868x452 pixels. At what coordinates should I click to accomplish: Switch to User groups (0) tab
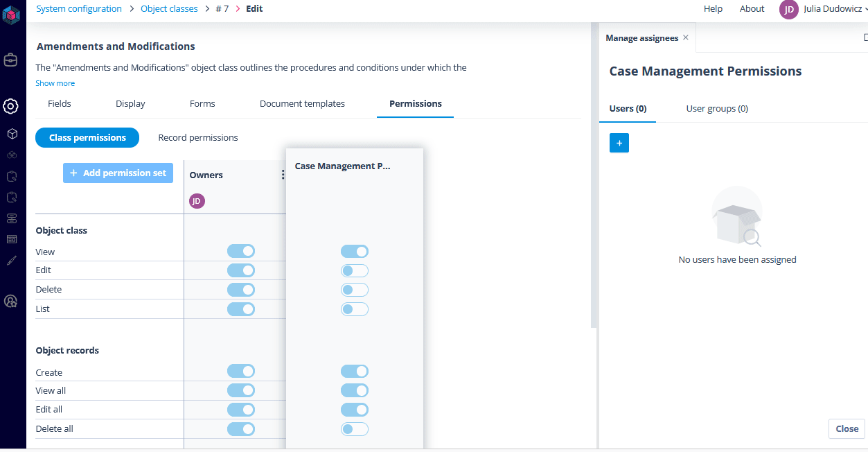tap(717, 108)
